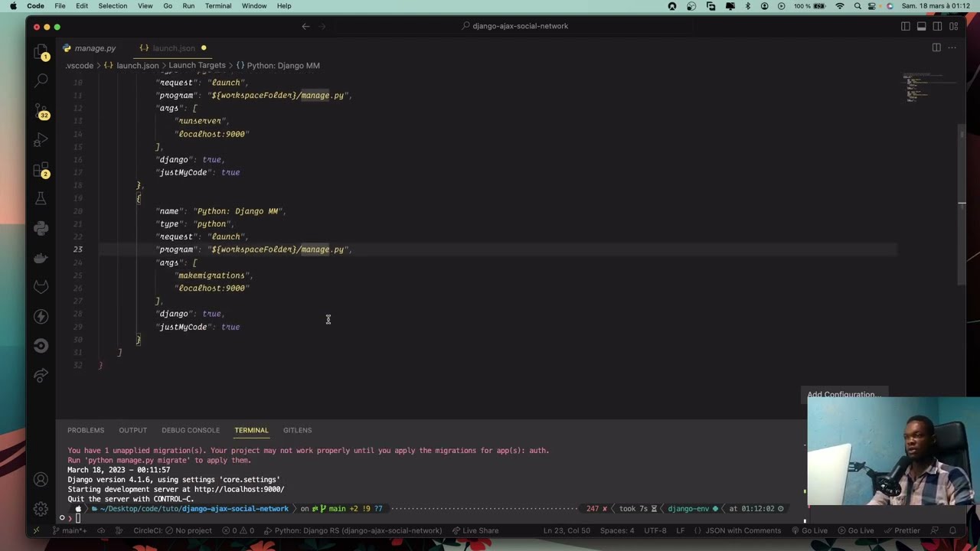Open the Live Share activity bar icon
Viewport: 980px width, 551px height.
(41, 375)
